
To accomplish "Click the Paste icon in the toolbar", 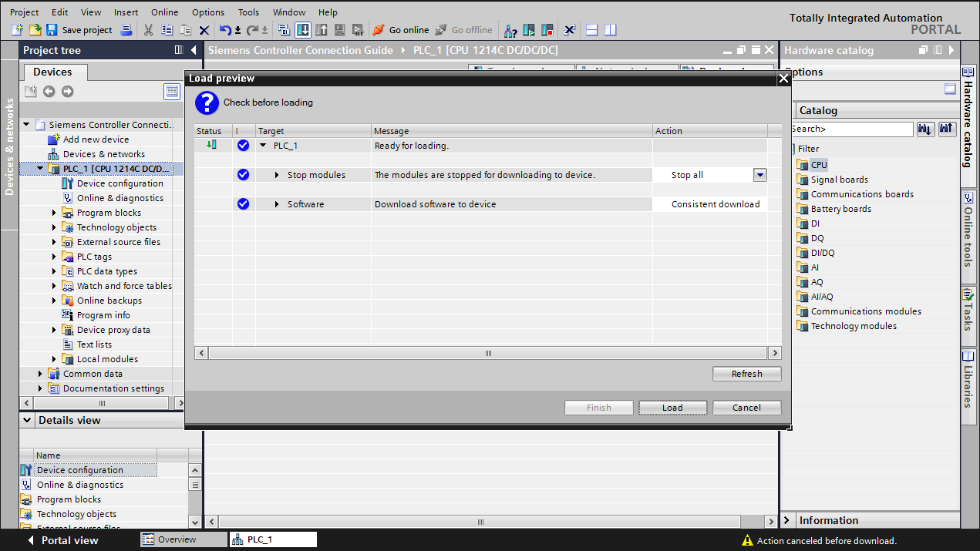I will coord(185,30).
